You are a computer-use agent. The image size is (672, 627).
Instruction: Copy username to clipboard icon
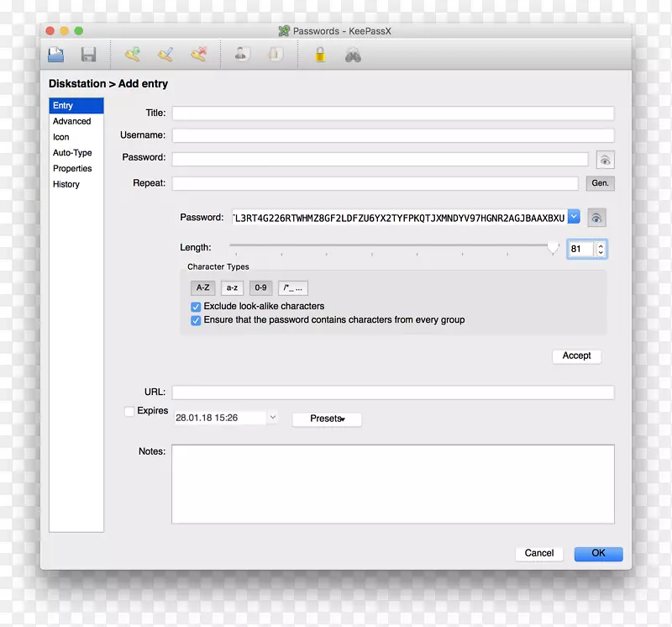click(242, 55)
